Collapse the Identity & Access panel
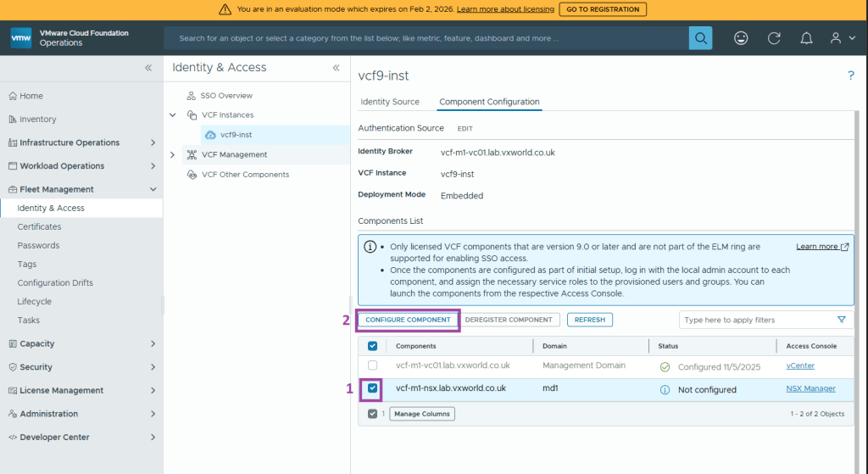 point(336,68)
